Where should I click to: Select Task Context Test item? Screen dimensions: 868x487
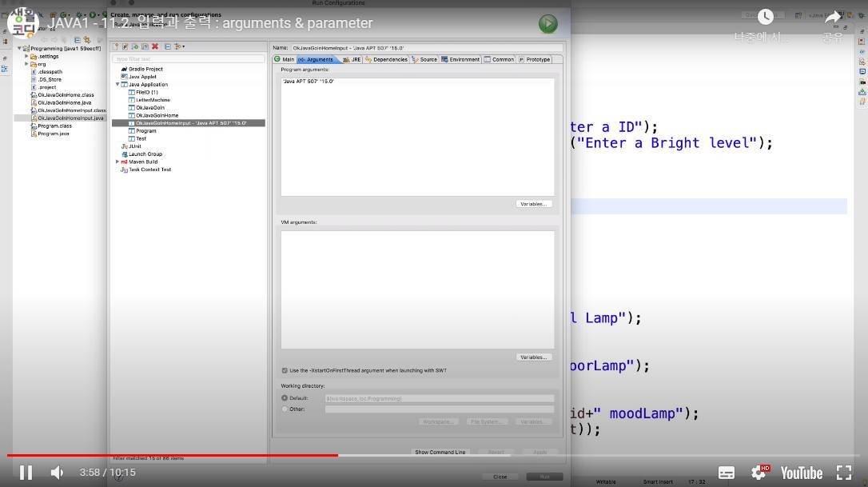point(150,170)
